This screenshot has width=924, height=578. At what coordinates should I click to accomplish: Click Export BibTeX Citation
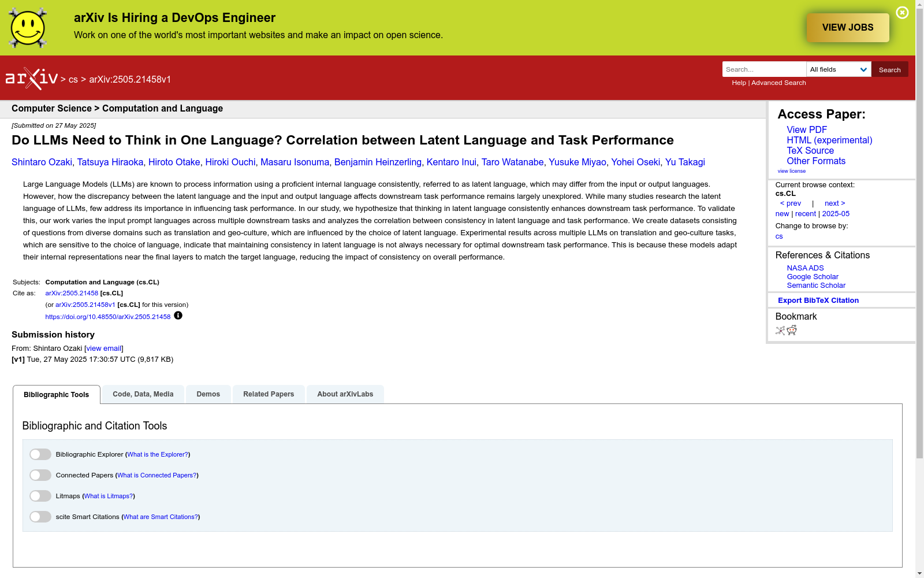tap(818, 301)
